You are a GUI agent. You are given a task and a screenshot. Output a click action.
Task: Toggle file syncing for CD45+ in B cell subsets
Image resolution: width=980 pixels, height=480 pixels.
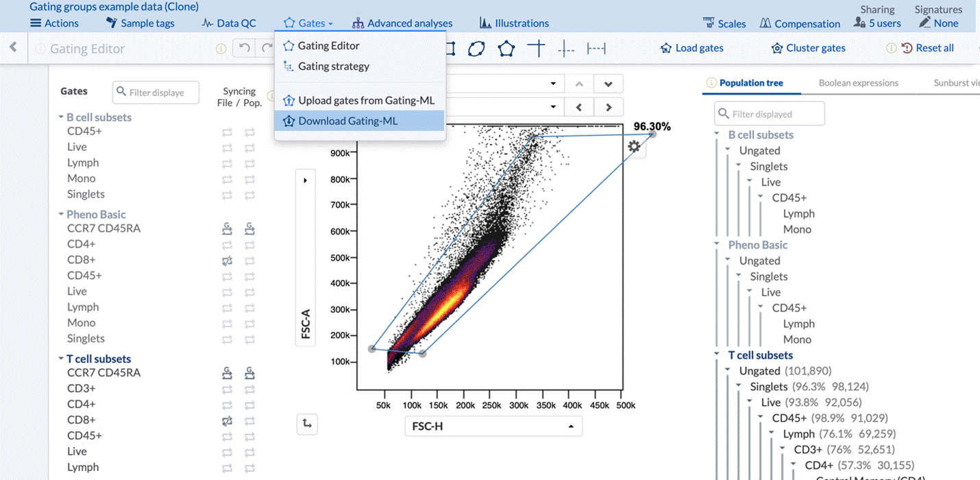[227, 132]
